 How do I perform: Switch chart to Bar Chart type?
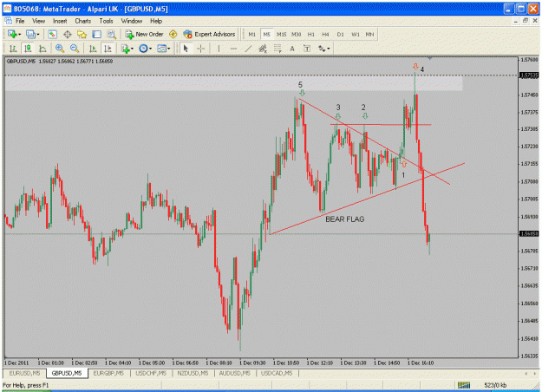click(x=13, y=49)
